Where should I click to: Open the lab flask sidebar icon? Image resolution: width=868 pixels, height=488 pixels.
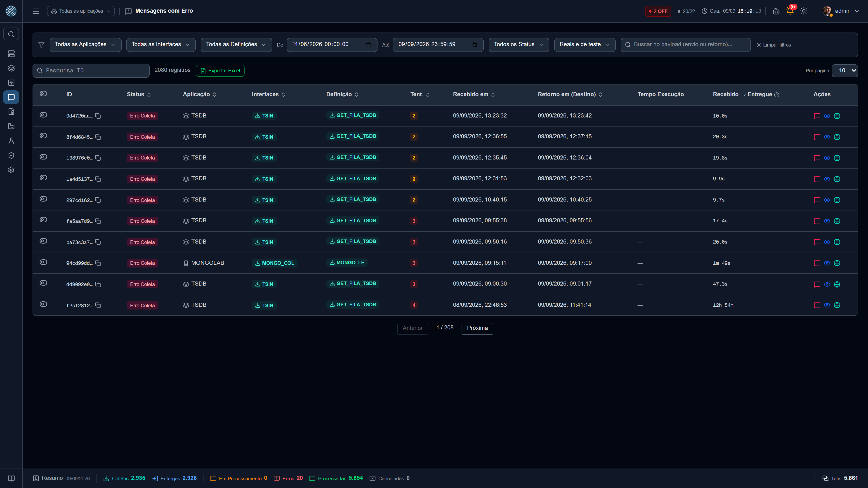coord(11,141)
